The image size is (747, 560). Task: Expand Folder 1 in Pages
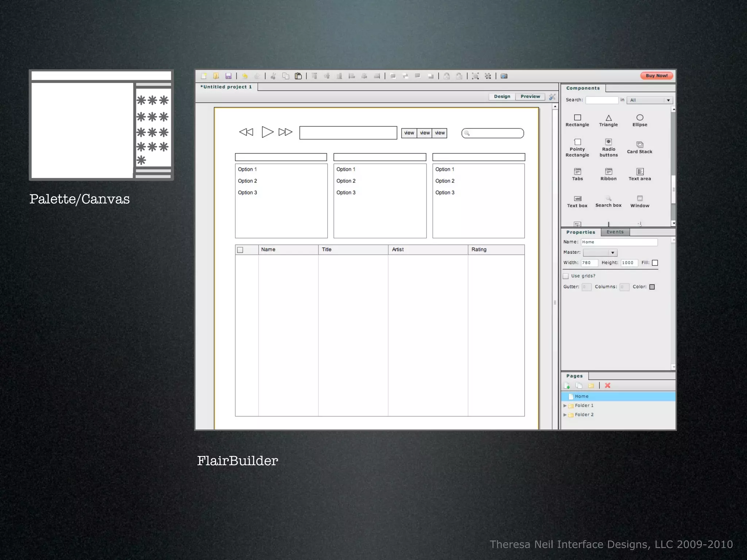click(565, 405)
